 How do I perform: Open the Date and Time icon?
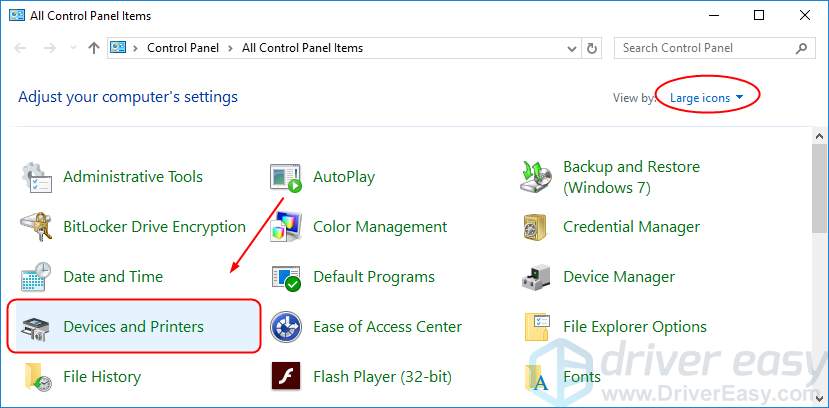point(36,277)
